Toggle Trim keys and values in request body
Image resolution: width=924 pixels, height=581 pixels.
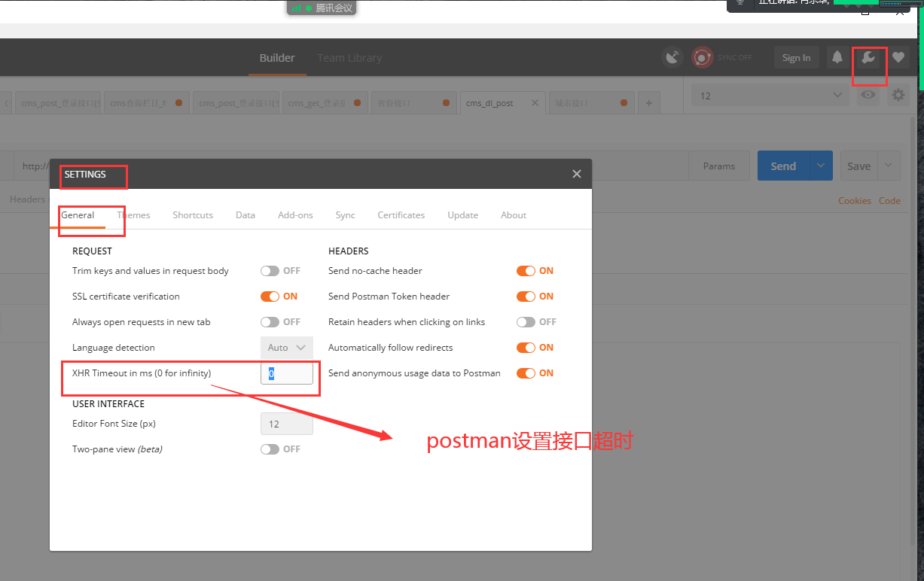tap(270, 271)
